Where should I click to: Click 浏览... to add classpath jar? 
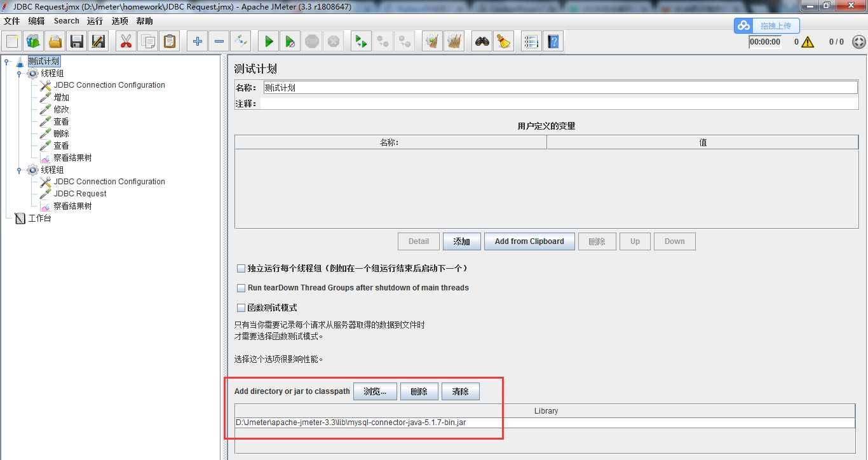click(x=375, y=391)
